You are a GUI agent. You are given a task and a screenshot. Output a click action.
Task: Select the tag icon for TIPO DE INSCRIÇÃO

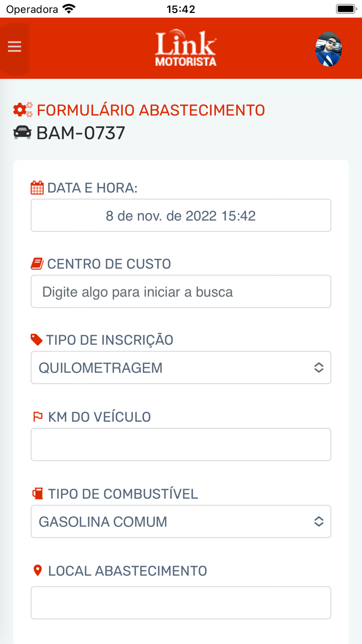click(36, 340)
